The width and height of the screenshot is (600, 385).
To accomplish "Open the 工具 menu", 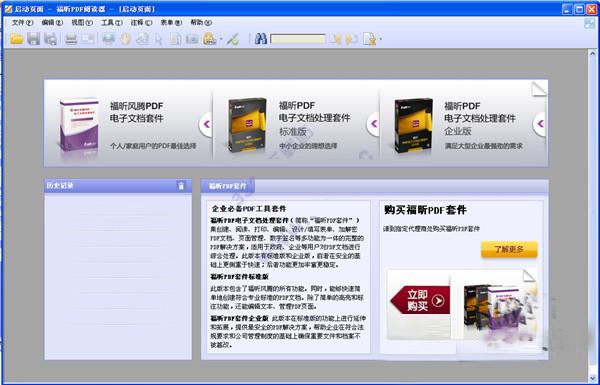I will (x=112, y=23).
